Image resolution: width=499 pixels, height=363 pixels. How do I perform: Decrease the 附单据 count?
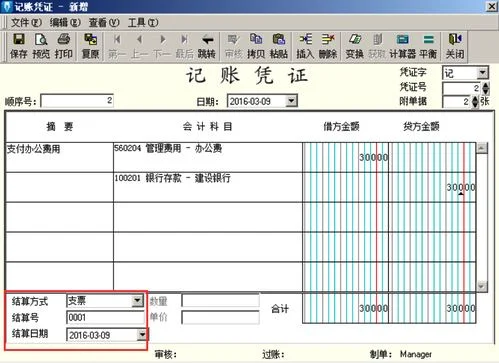pos(475,104)
